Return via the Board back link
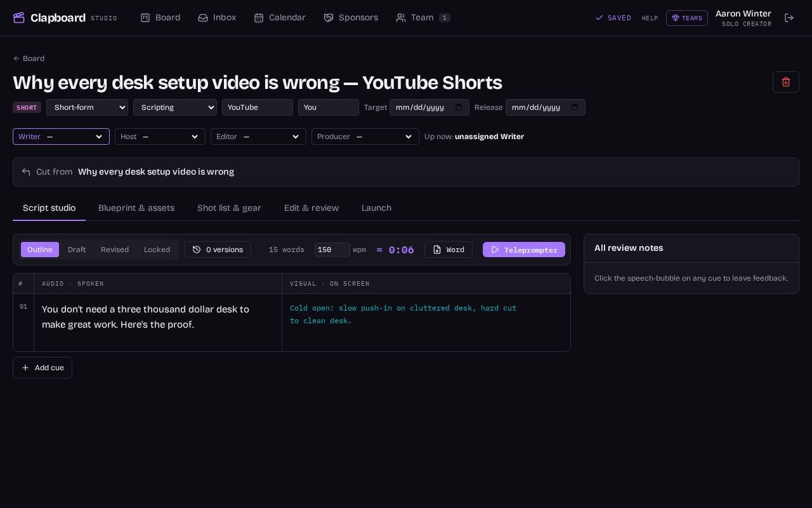Image resolution: width=812 pixels, height=508 pixels. click(x=29, y=58)
